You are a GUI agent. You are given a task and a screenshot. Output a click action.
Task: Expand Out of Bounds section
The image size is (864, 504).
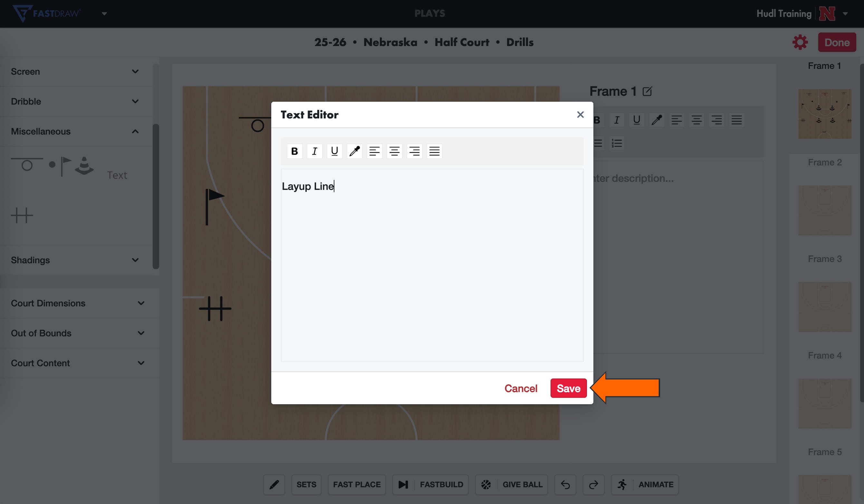(x=79, y=333)
